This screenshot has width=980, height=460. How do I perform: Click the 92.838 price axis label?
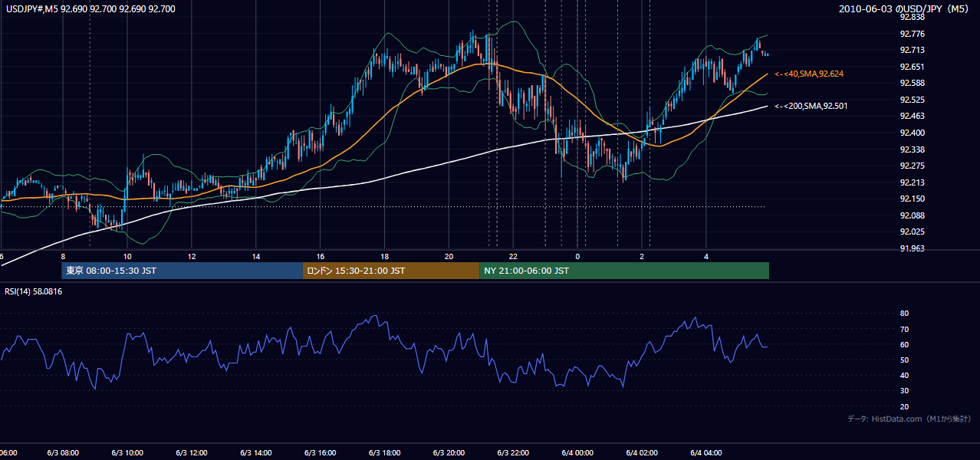point(913,17)
